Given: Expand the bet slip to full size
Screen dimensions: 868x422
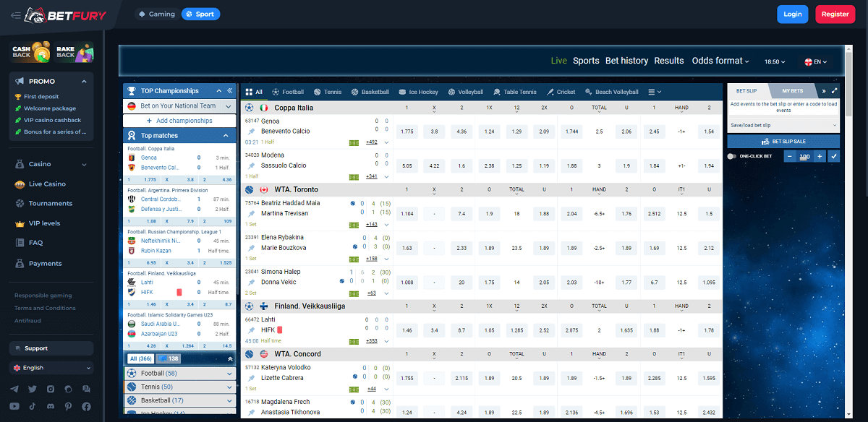Looking at the screenshot, I should pyautogui.click(x=835, y=91).
